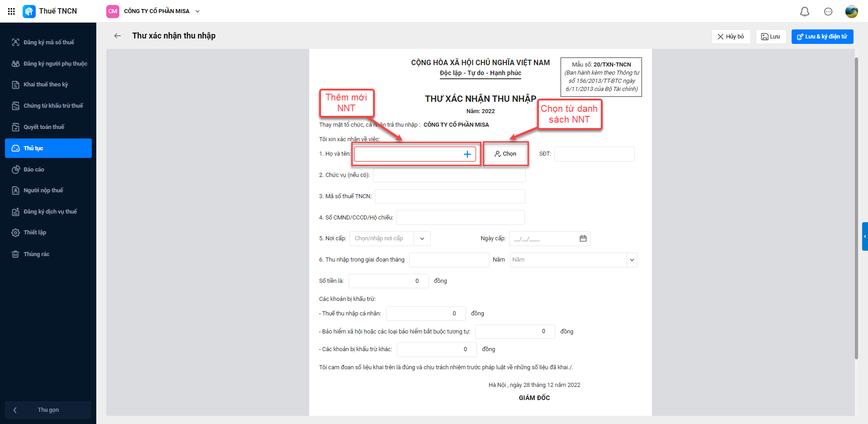
Task: Open the app launcher grid icon
Action: 11,11
